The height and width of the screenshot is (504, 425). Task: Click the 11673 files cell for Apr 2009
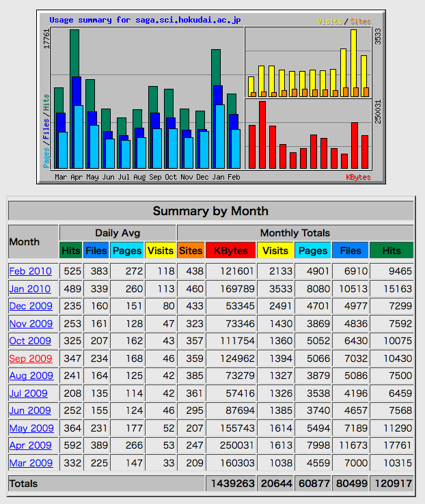click(x=351, y=445)
